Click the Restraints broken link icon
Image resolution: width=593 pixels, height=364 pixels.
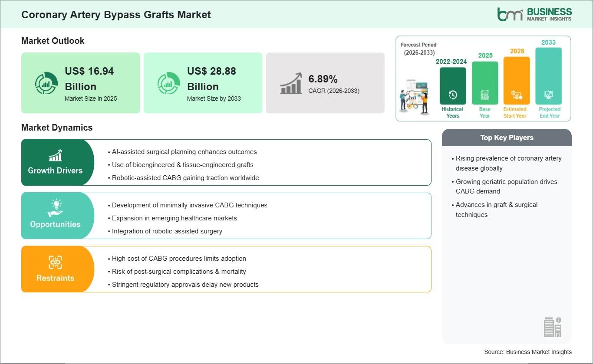pos(55,262)
